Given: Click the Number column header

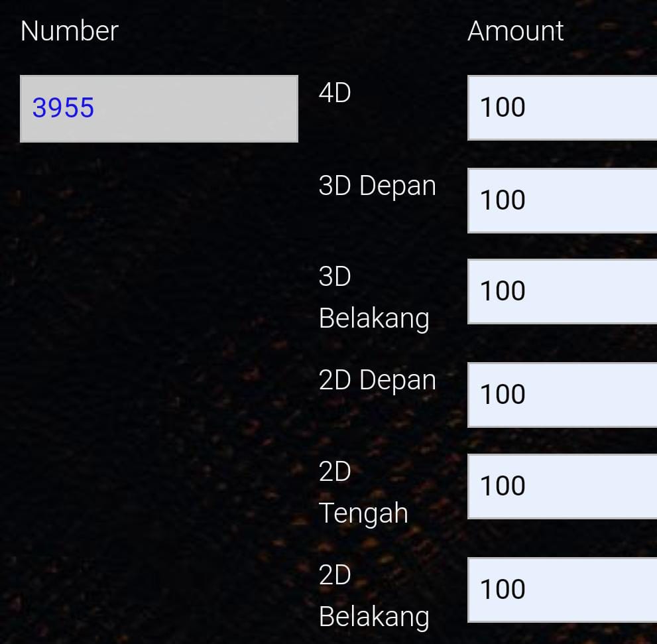Looking at the screenshot, I should [x=70, y=31].
